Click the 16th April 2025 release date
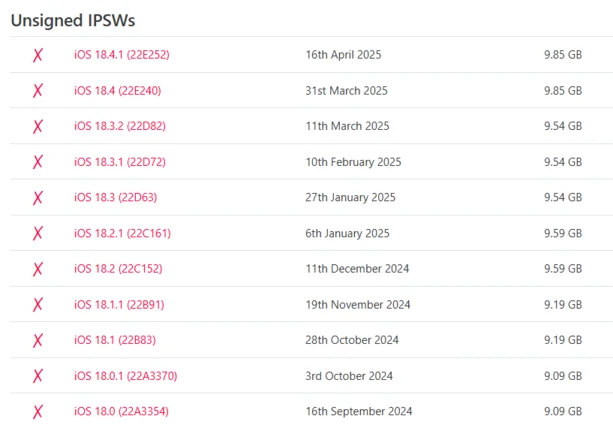613x437 pixels. (x=343, y=55)
